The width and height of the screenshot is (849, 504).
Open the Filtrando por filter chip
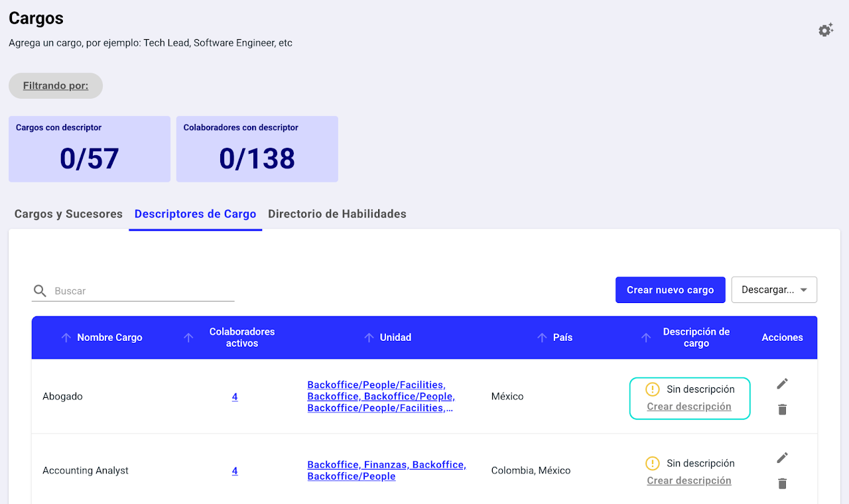(x=56, y=86)
